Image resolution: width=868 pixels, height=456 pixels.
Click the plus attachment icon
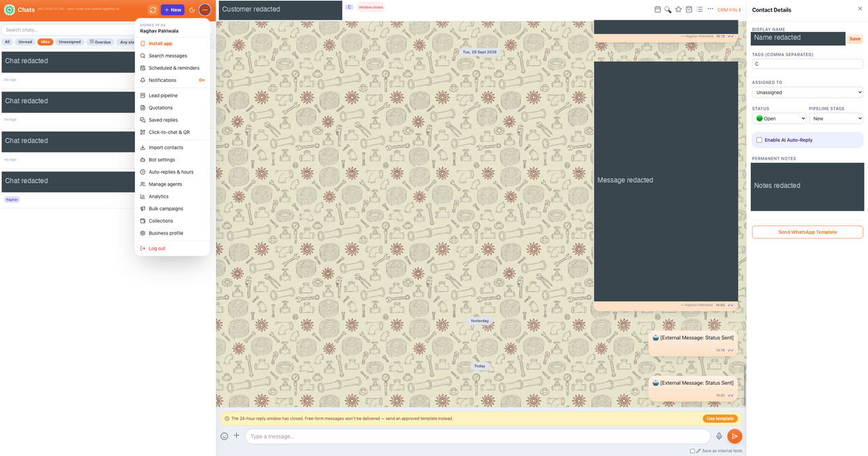[237, 436]
